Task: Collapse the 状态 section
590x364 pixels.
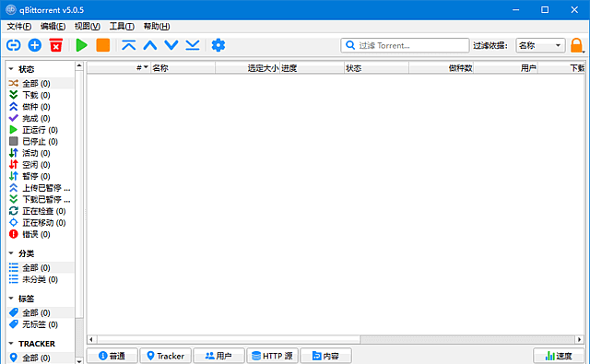Action: point(11,69)
